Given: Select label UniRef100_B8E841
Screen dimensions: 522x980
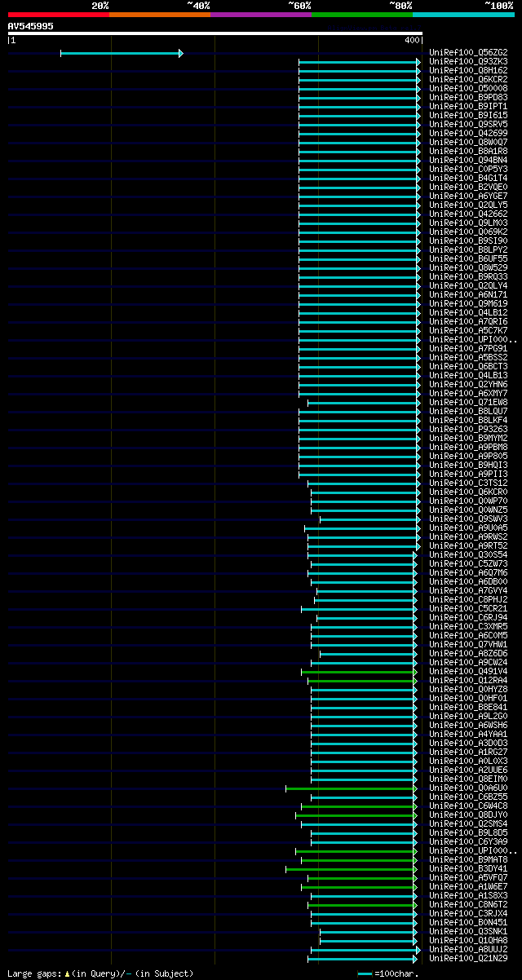Looking at the screenshot, I should pos(468,708).
